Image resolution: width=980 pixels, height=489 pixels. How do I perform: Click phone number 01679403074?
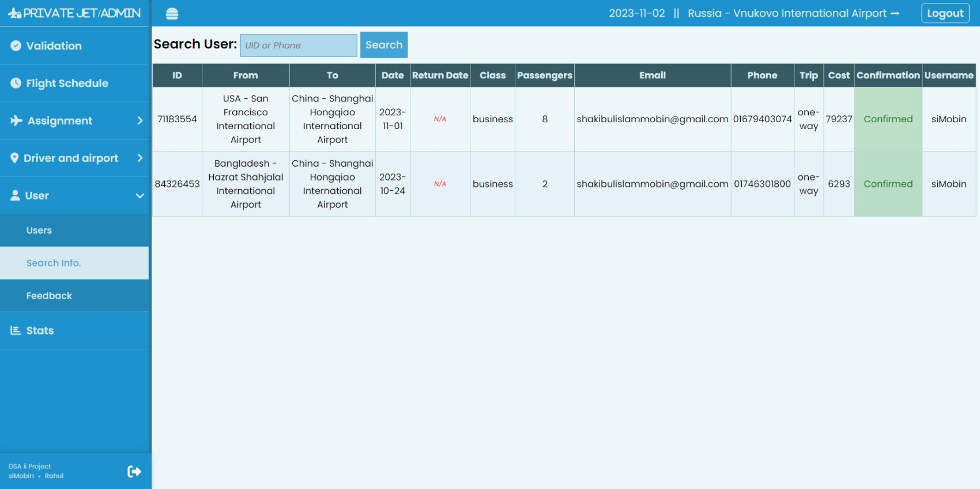click(x=763, y=119)
